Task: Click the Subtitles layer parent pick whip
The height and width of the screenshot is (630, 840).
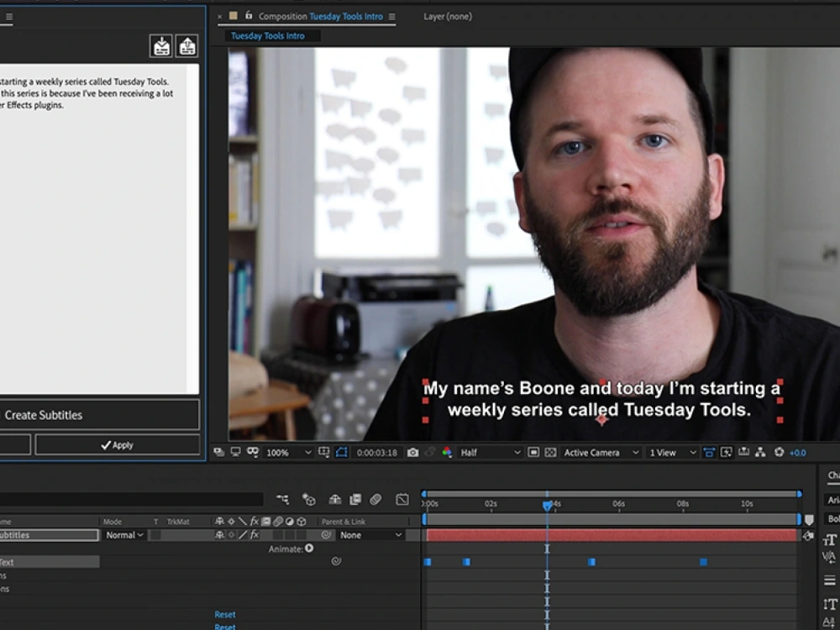Action: pos(326,534)
